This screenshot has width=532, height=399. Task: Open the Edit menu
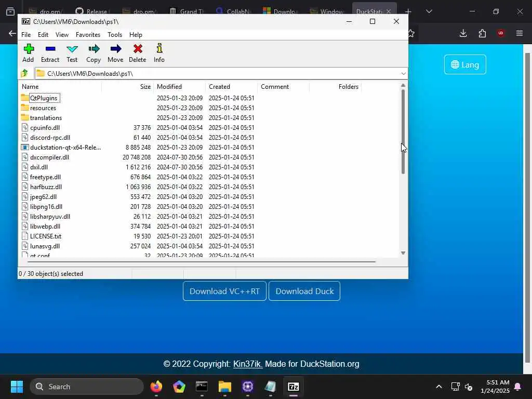[43, 35]
